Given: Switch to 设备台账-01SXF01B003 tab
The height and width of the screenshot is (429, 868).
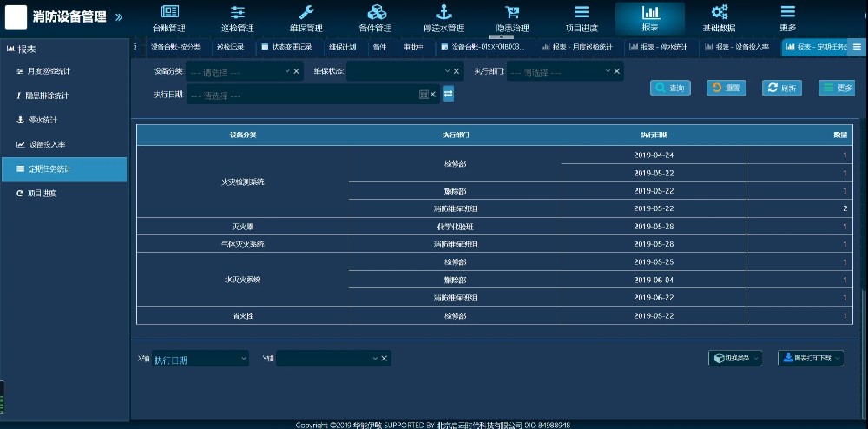Looking at the screenshot, I should pyautogui.click(x=485, y=47).
